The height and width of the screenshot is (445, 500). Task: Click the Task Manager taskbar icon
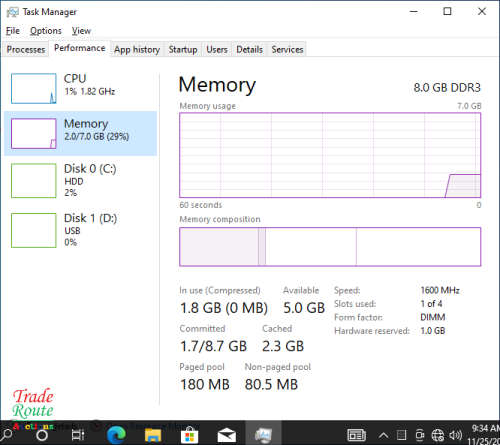[263, 435]
